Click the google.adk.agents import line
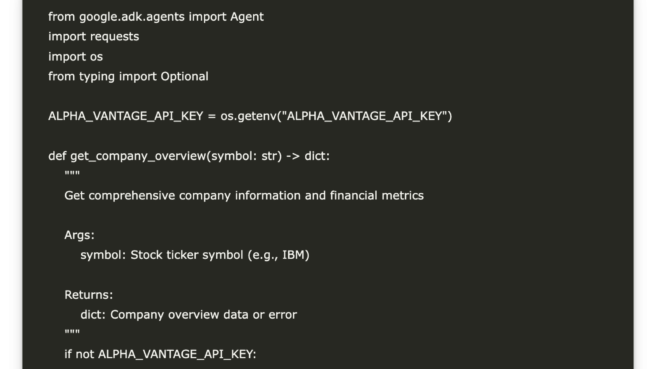 pyautogui.click(x=156, y=17)
